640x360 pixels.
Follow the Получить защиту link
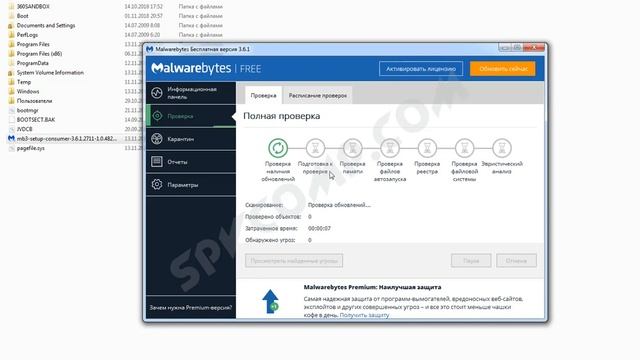pos(364,315)
